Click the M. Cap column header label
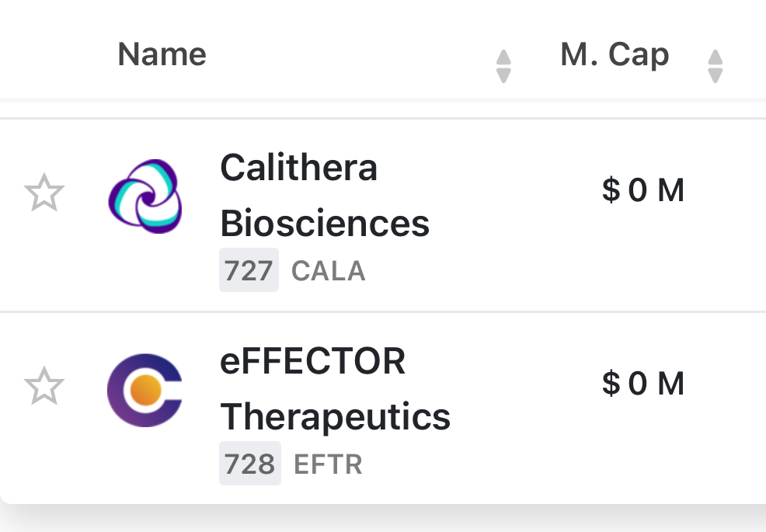The width and height of the screenshot is (766, 532). [615, 55]
